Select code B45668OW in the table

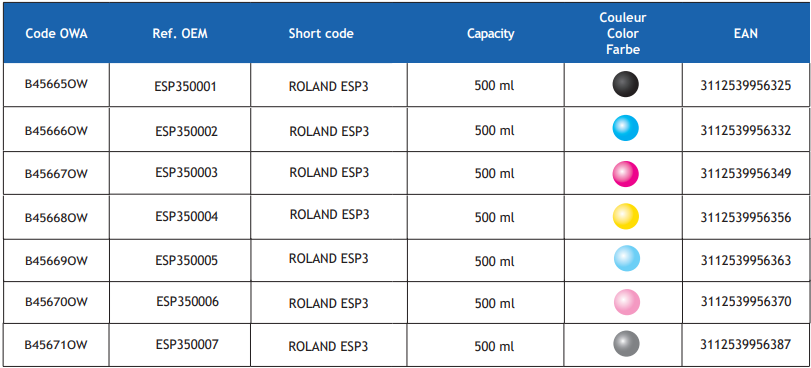click(x=56, y=218)
